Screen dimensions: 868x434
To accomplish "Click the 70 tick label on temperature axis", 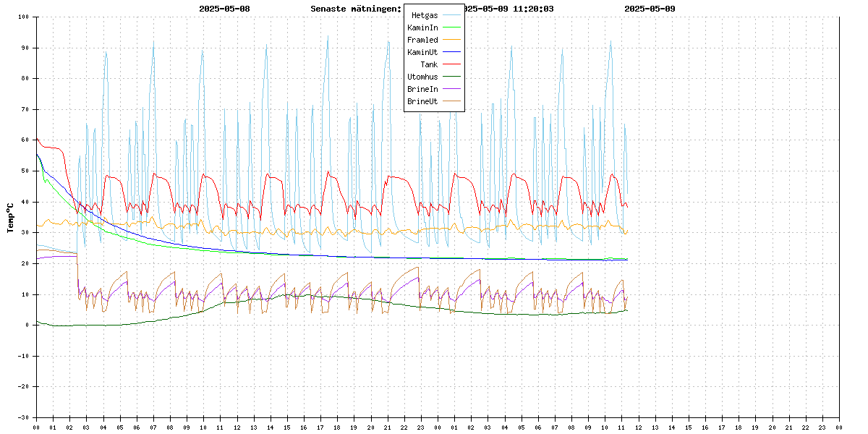I will coord(25,109).
